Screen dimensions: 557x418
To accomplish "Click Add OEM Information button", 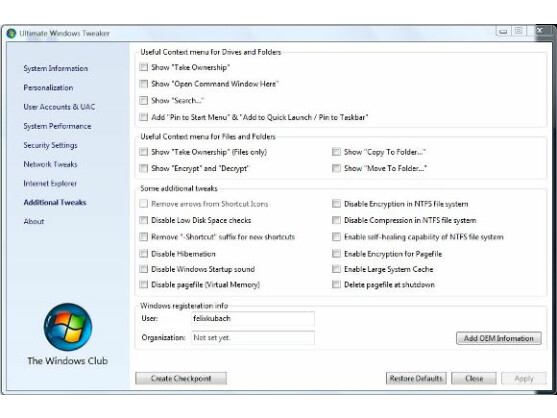I will tap(499, 338).
